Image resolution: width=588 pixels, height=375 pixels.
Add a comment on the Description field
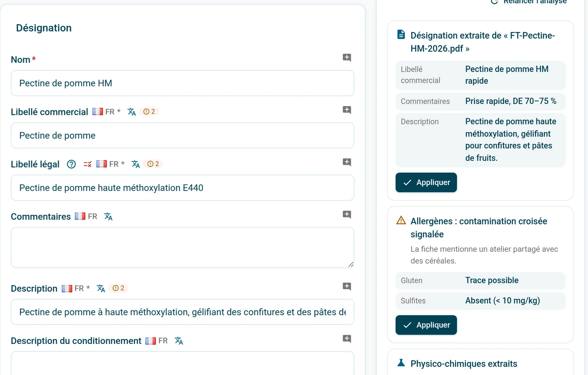[x=347, y=287]
